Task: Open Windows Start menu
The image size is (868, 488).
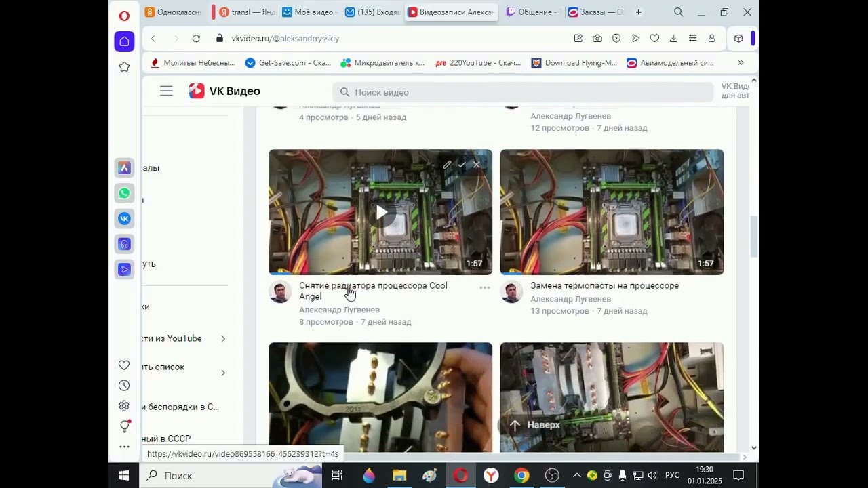Action: 124,475
